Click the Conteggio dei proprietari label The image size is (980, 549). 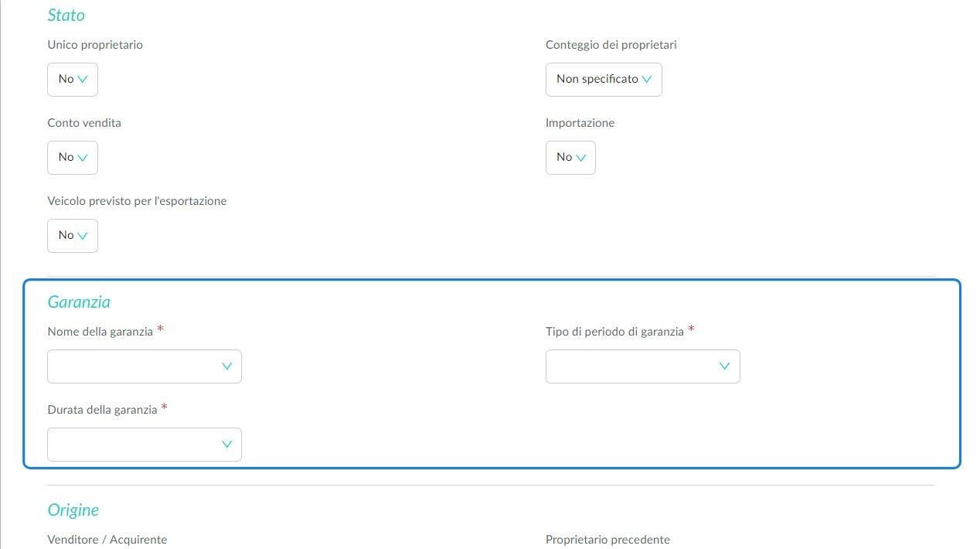point(611,45)
